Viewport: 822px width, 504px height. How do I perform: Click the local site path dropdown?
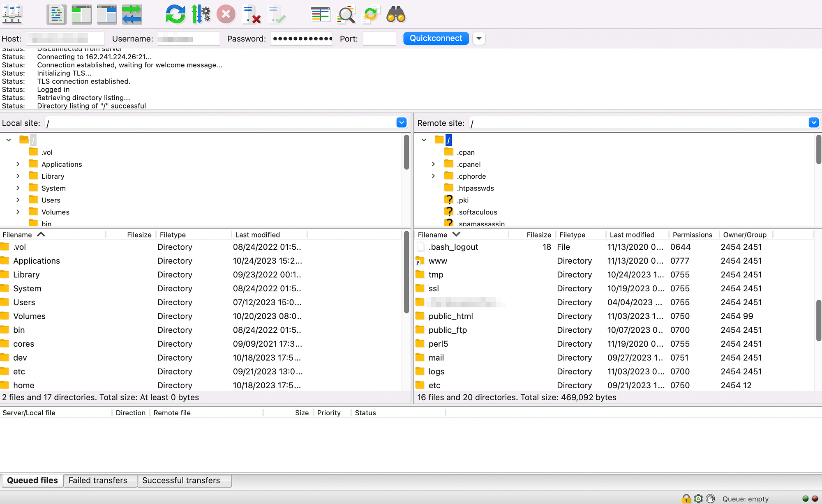(403, 123)
